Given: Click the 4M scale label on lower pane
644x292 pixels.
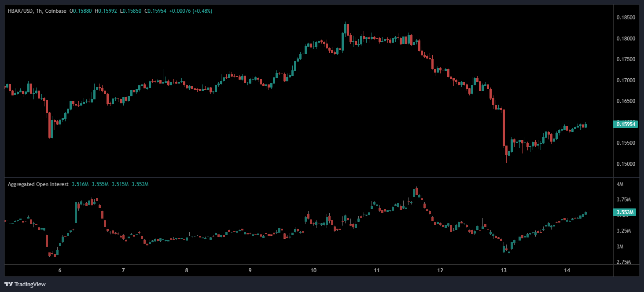Looking at the screenshot, I should pyautogui.click(x=619, y=185).
